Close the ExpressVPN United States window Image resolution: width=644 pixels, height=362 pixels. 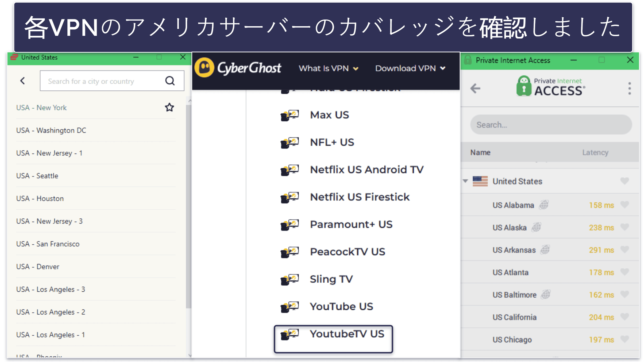tap(183, 57)
